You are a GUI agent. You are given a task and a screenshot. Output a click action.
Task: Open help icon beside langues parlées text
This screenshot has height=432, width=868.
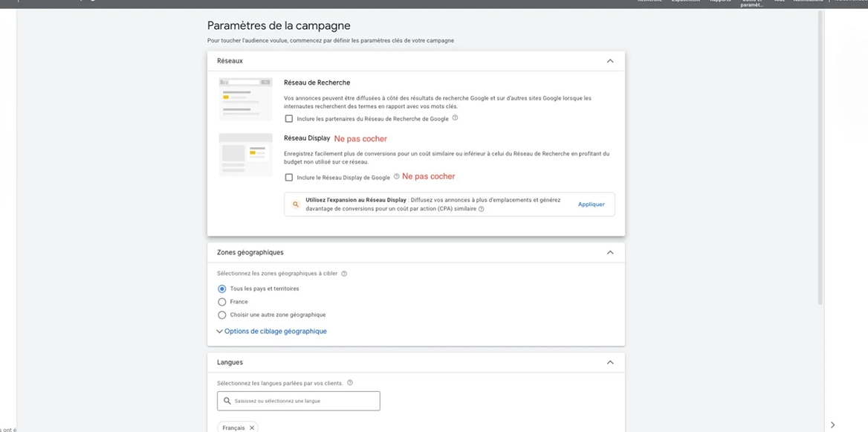tap(350, 383)
